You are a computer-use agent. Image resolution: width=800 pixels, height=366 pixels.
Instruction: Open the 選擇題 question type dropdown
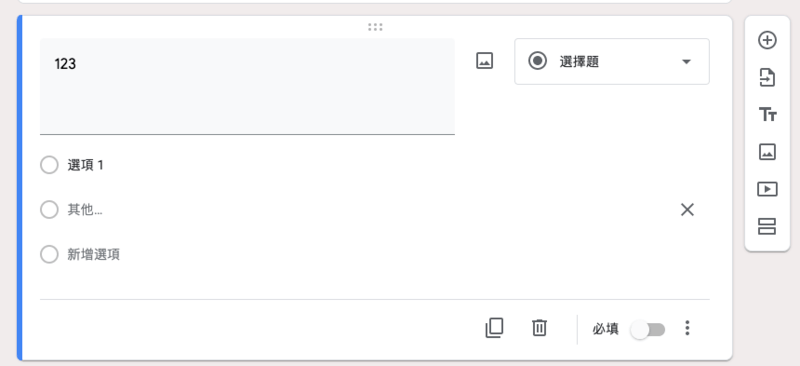click(612, 61)
